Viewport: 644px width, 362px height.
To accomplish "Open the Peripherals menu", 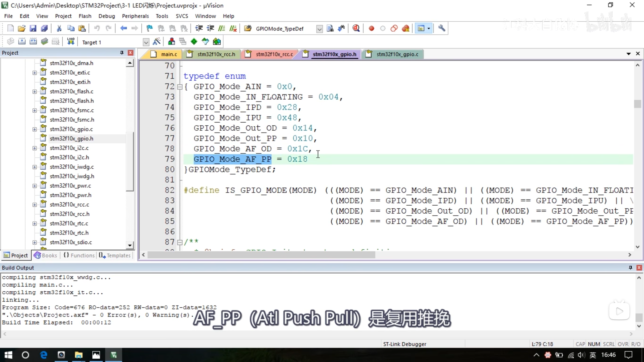I will tap(135, 16).
